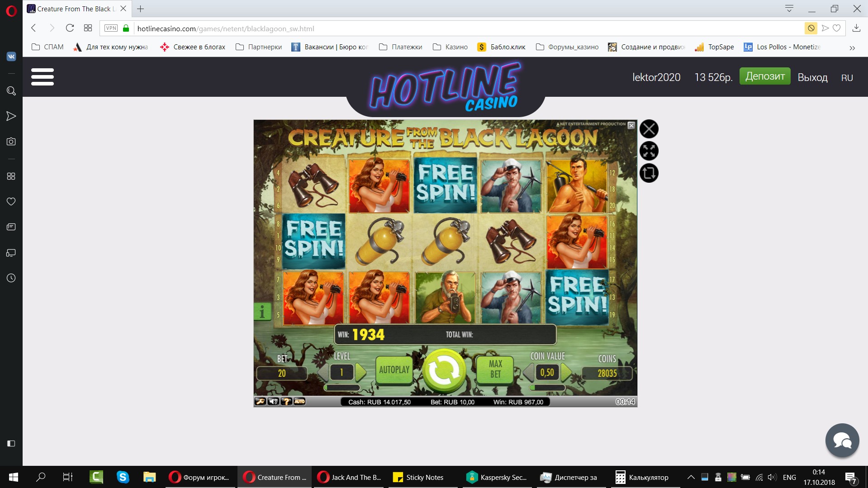Click the AUTOPLAY button
This screenshot has width=868, height=488.
point(394,370)
